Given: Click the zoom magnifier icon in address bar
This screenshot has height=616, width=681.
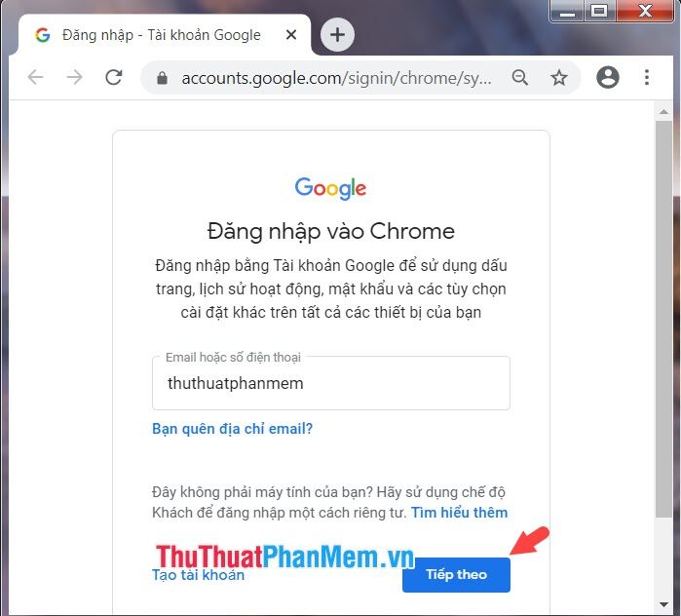Looking at the screenshot, I should click(519, 78).
